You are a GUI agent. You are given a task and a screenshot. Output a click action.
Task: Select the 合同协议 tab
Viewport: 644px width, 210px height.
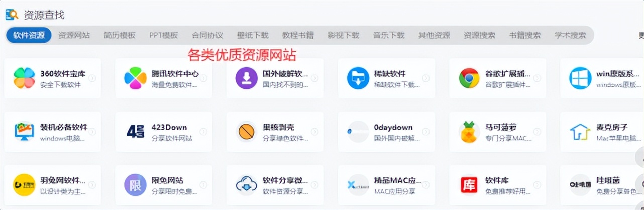207,35
